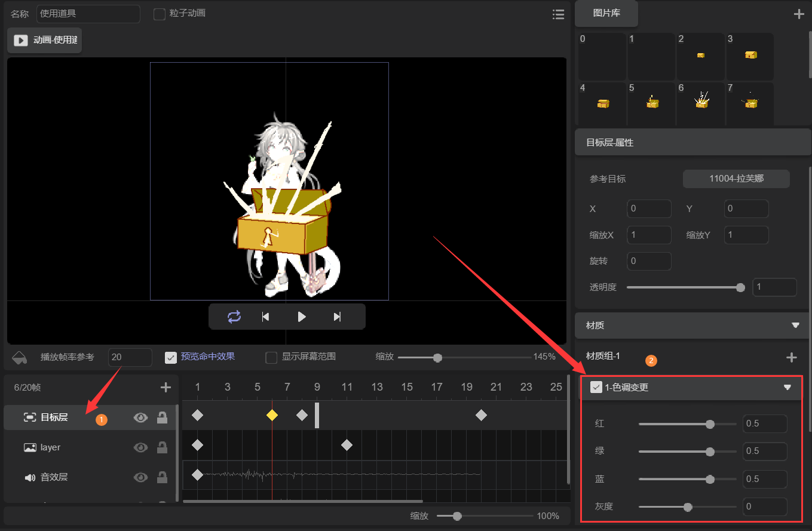
Task: Switch to the 图片库 tab
Action: coord(606,13)
